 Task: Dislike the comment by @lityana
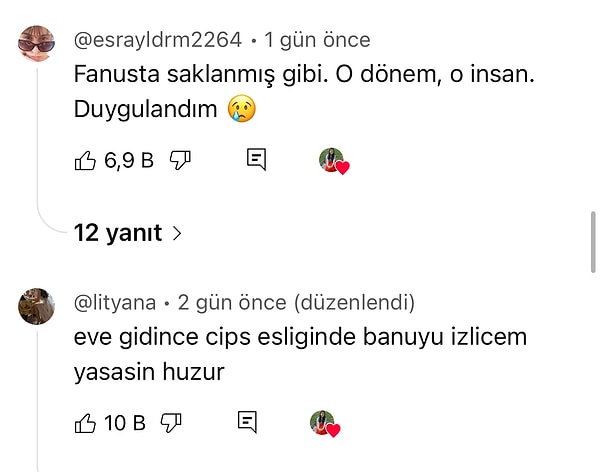[173, 423]
